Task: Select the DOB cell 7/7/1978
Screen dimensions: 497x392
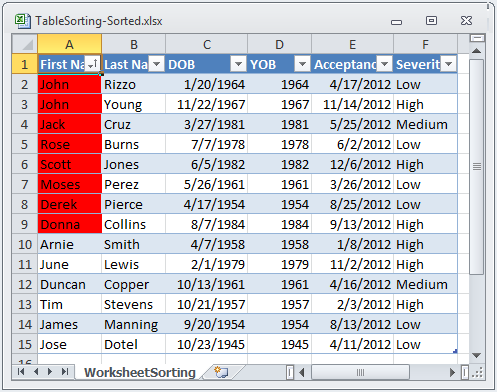Action: [207, 144]
